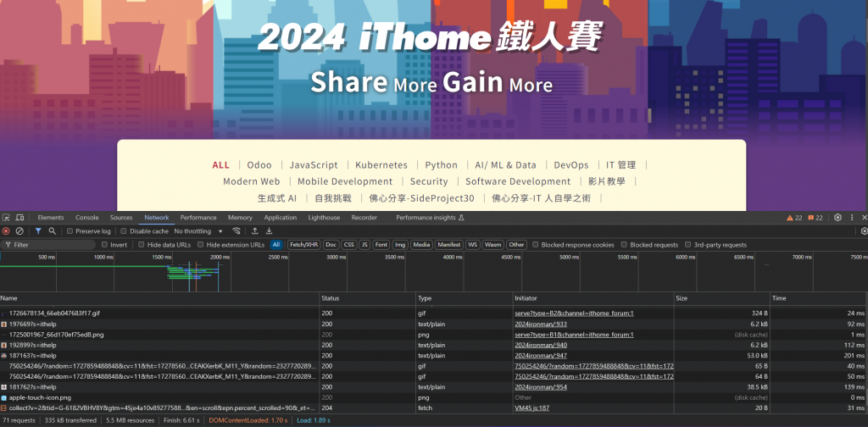The height and width of the screenshot is (427, 868).
Task: Sort requests by the Size column header
Action: 722,298
